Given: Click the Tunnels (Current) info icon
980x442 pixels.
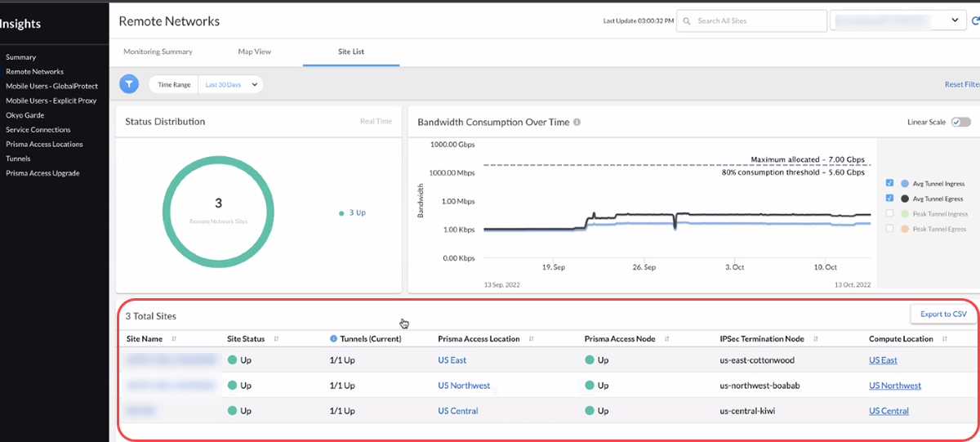Looking at the screenshot, I should (x=333, y=339).
